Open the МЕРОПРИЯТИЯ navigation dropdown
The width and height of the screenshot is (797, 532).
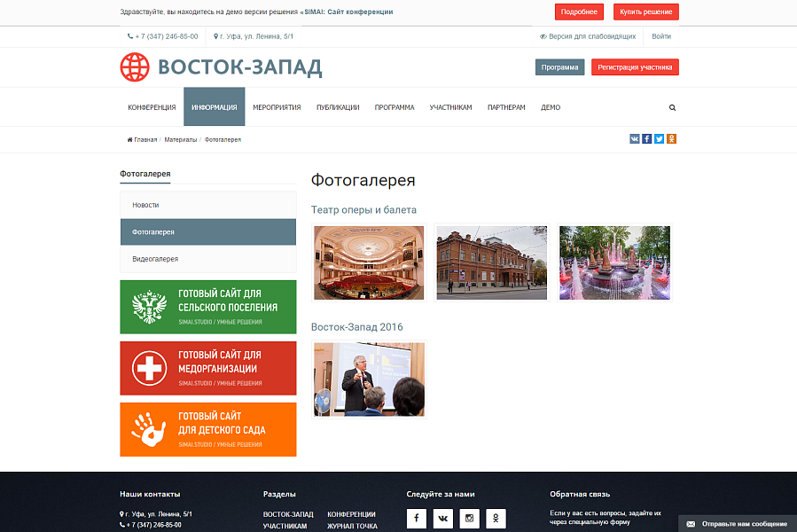[x=278, y=106]
